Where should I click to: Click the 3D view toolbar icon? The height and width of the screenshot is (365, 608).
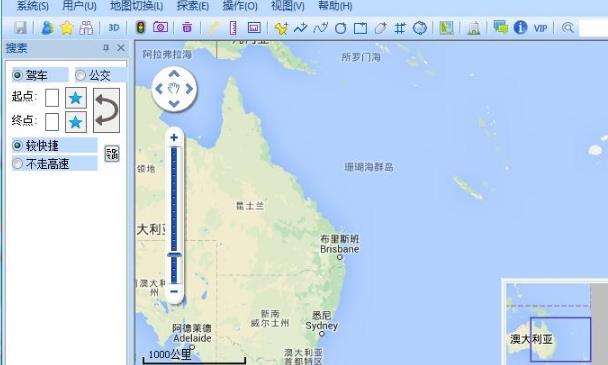coord(114,28)
